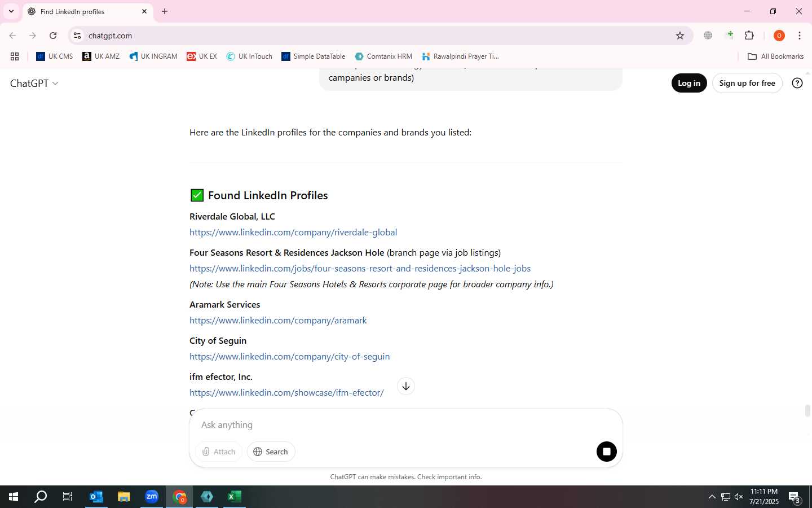Stop the ChatGPT response generation
The height and width of the screenshot is (508, 812).
pos(607,452)
